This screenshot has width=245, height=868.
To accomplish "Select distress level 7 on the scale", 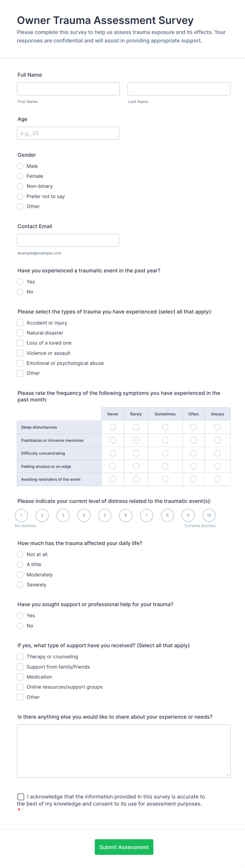I will point(146,515).
